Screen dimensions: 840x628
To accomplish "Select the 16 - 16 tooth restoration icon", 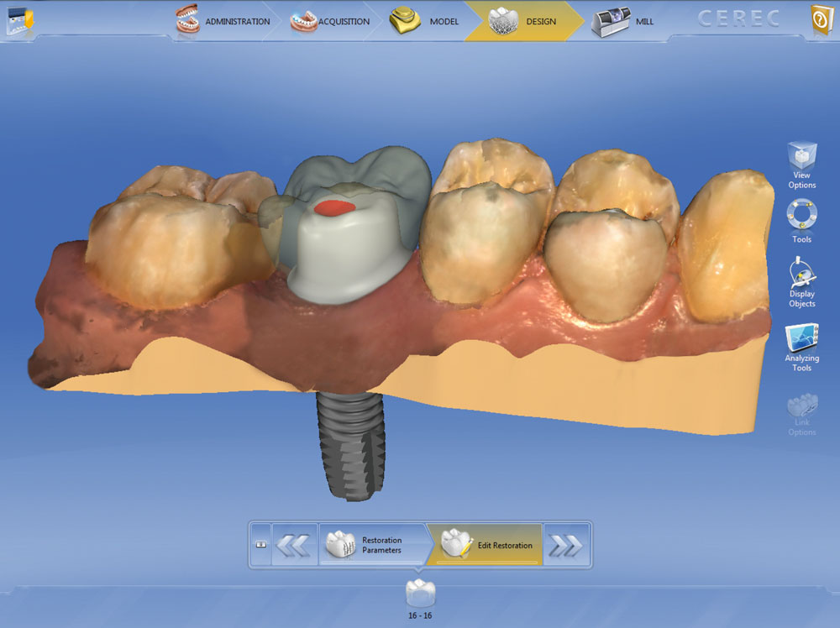I will (x=419, y=594).
